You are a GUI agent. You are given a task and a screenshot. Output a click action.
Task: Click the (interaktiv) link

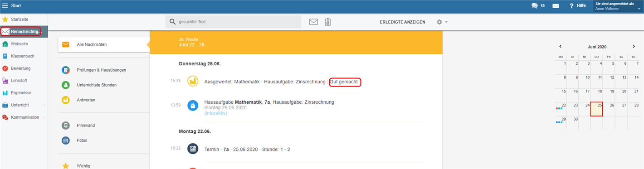click(216, 113)
